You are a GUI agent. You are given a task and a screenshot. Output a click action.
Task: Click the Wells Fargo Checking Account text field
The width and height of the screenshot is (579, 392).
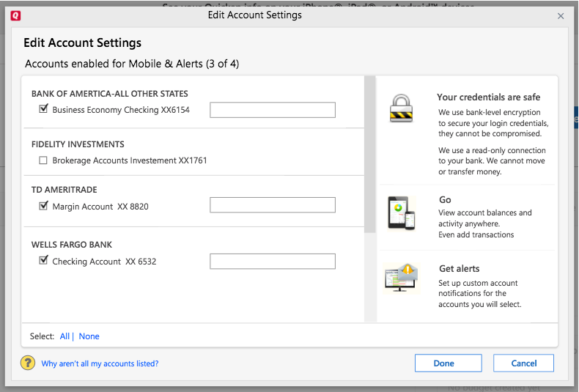click(273, 262)
